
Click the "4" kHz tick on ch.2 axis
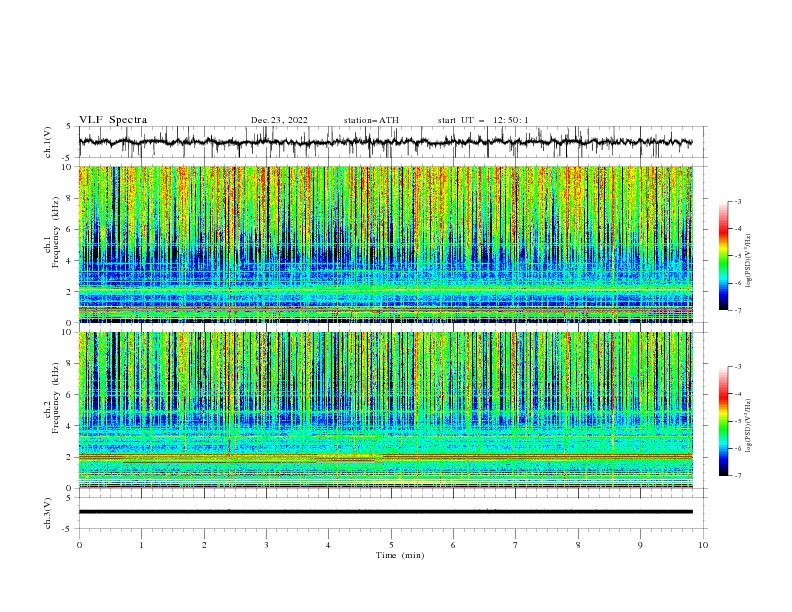[70, 426]
